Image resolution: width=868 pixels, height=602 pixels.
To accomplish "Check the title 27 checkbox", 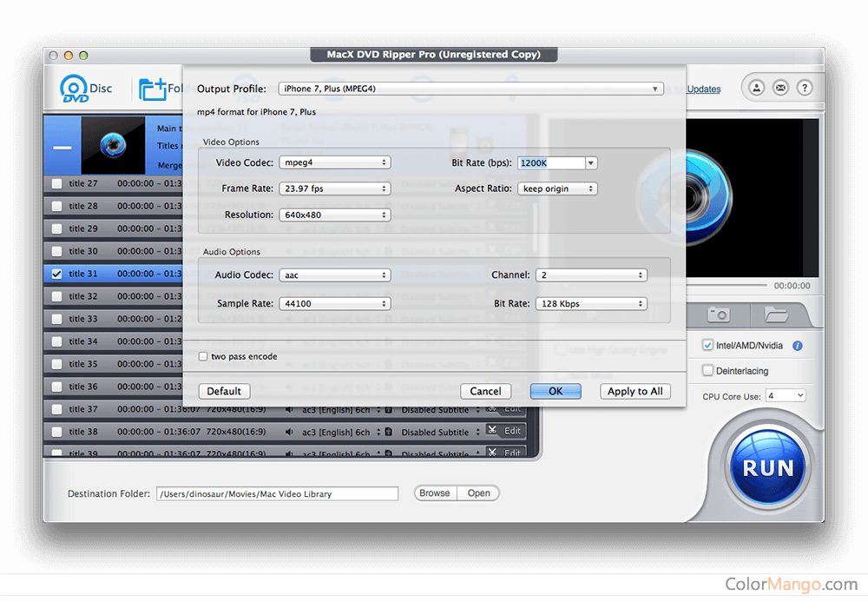I will (x=56, y=183).
